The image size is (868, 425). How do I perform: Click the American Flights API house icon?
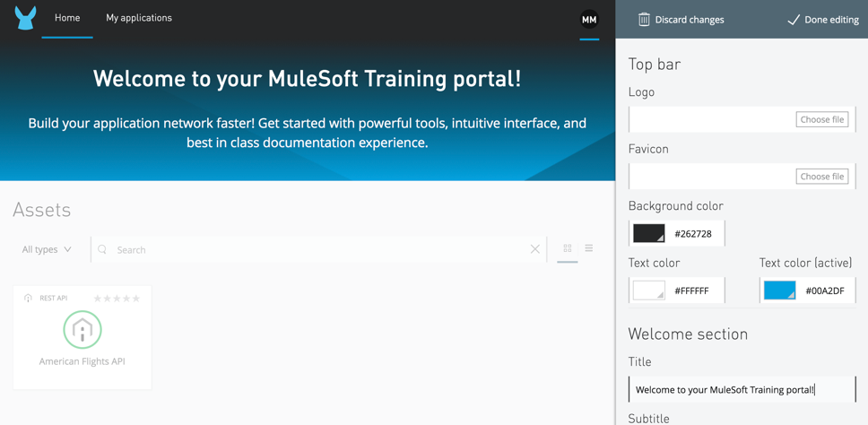pyautogui.click(x=82, y=330)
